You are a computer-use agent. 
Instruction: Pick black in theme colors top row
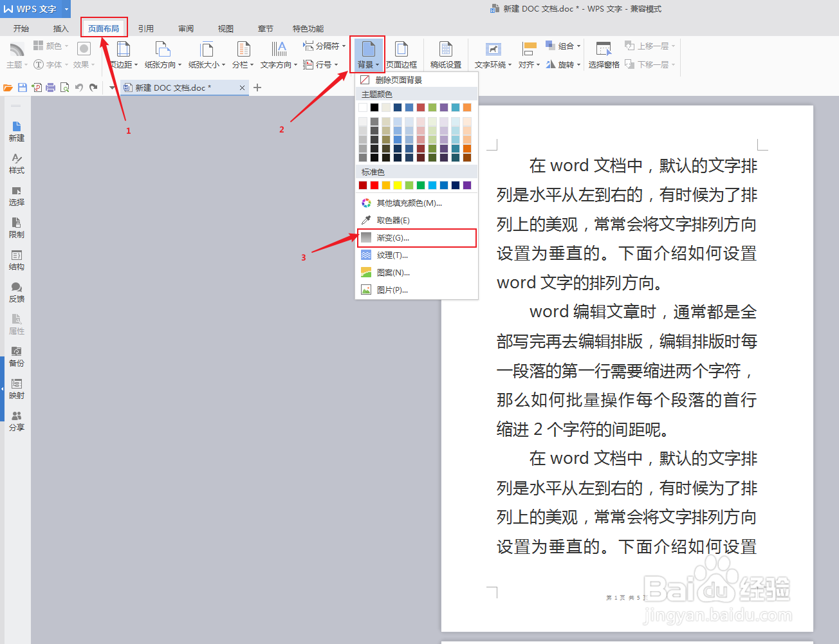374,107
